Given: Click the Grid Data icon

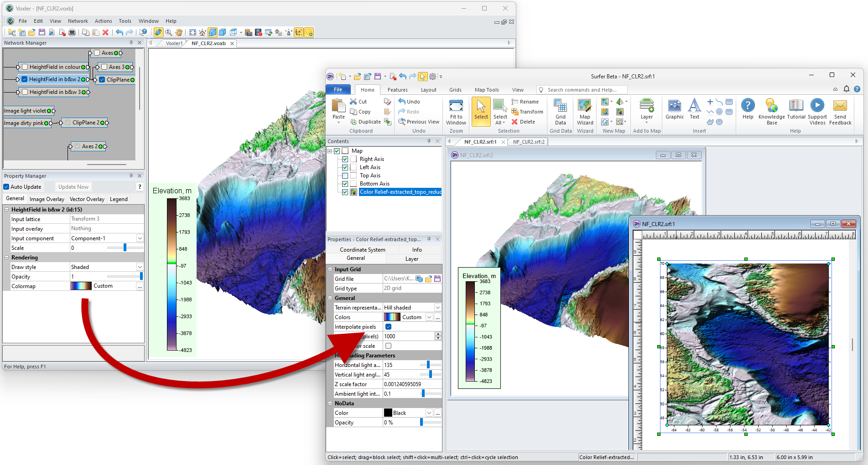Looking at the screenshot, I should (x=560, y=106).
